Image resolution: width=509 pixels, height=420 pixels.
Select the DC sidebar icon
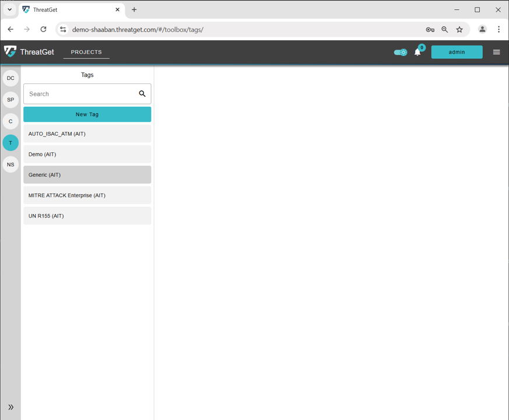click(10, 78)
